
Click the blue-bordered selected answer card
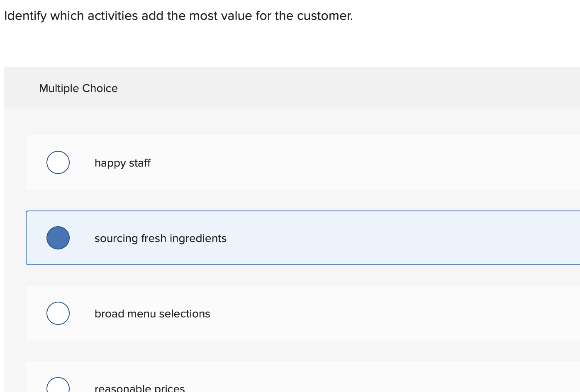click(290, 238)
